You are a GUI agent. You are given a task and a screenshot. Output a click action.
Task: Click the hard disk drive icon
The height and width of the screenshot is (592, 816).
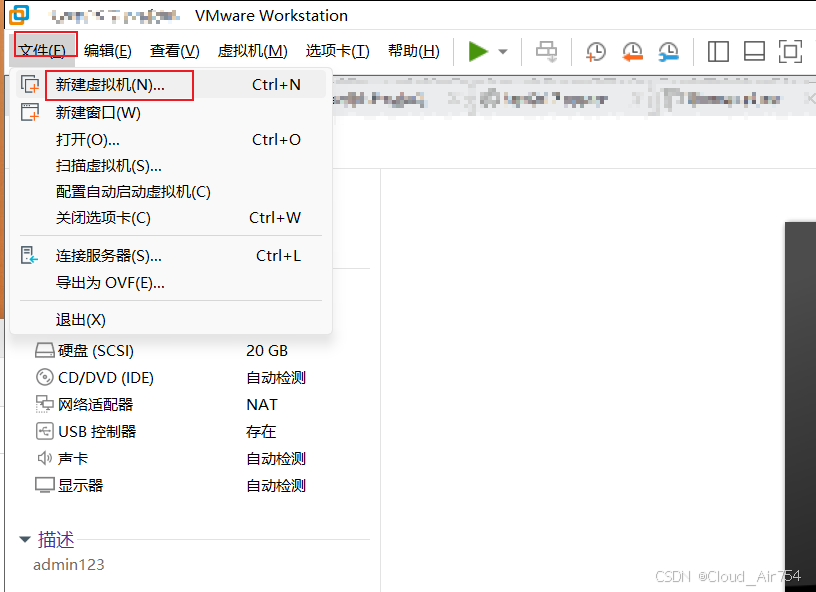click(x=45, y=351)
